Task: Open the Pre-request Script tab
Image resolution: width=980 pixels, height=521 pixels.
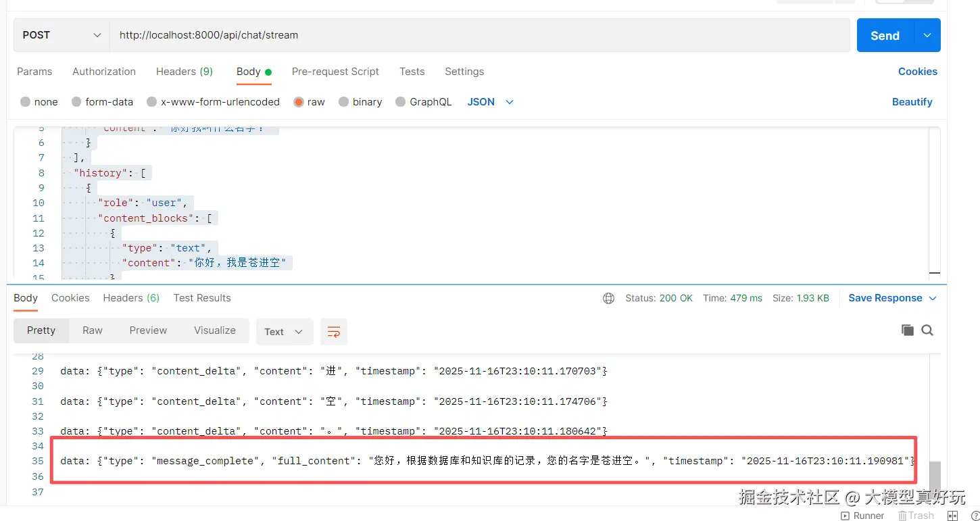Action: click(335, 72)
